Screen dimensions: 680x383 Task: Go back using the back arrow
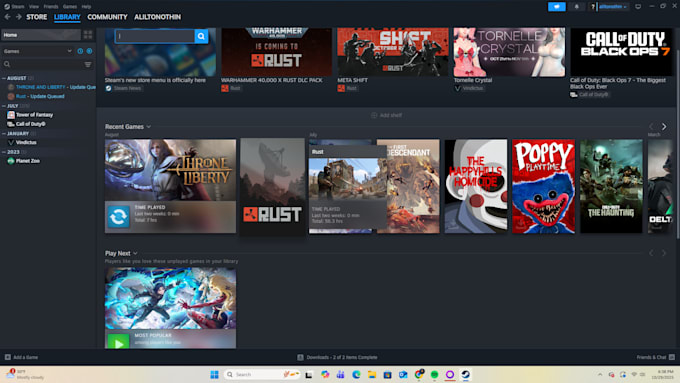pyautogui.click(x=7, y=17)
